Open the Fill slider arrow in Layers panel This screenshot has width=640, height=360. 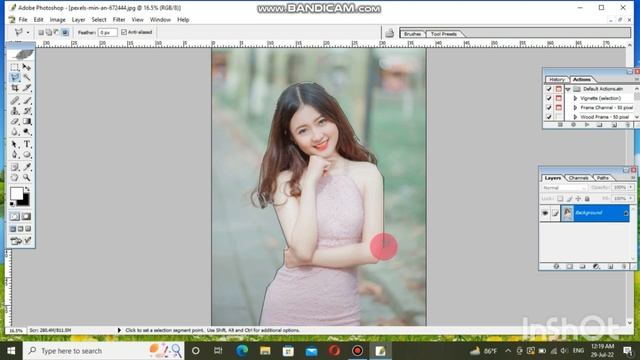click(x=631, y=198)
